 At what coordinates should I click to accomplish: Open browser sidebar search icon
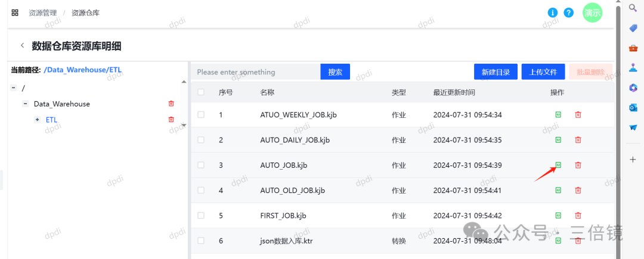(x=633, y=8)
